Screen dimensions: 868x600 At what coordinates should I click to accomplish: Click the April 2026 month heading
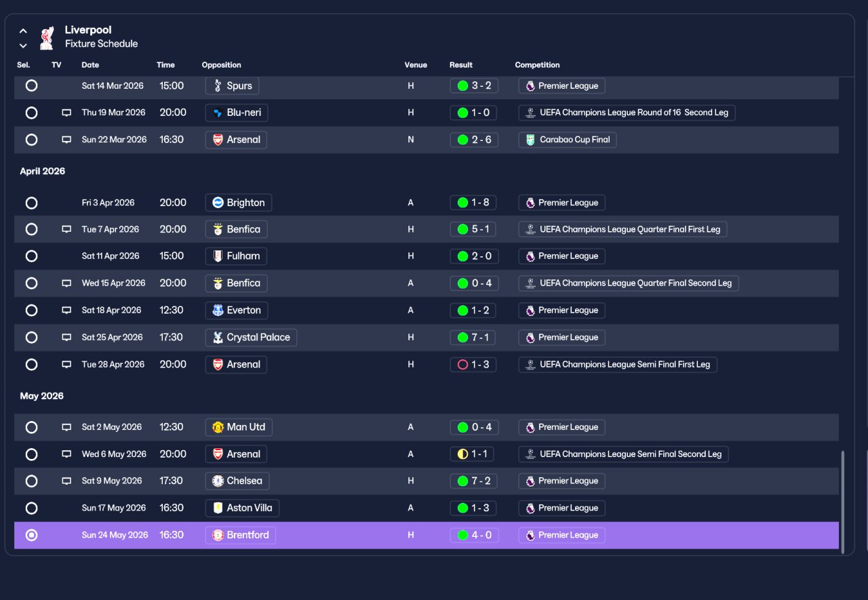[43, 172]
